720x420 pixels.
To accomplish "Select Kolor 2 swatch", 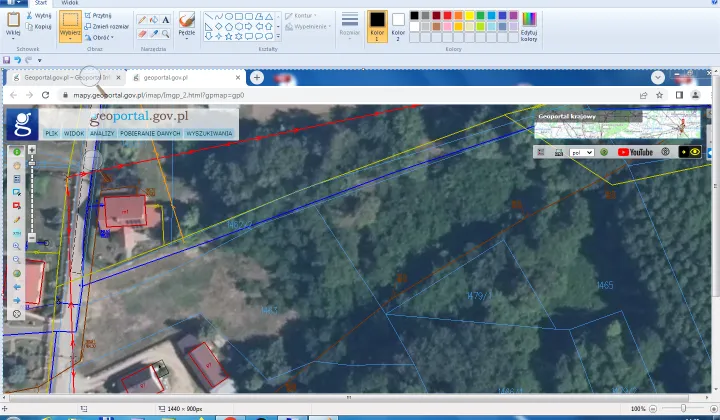I will [x=398, y=24].
